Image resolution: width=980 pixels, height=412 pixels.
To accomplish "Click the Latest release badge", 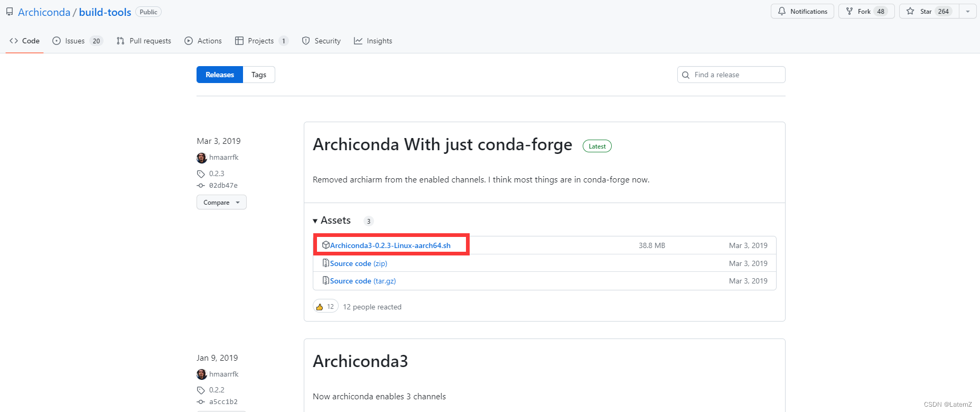I will 597,147.
